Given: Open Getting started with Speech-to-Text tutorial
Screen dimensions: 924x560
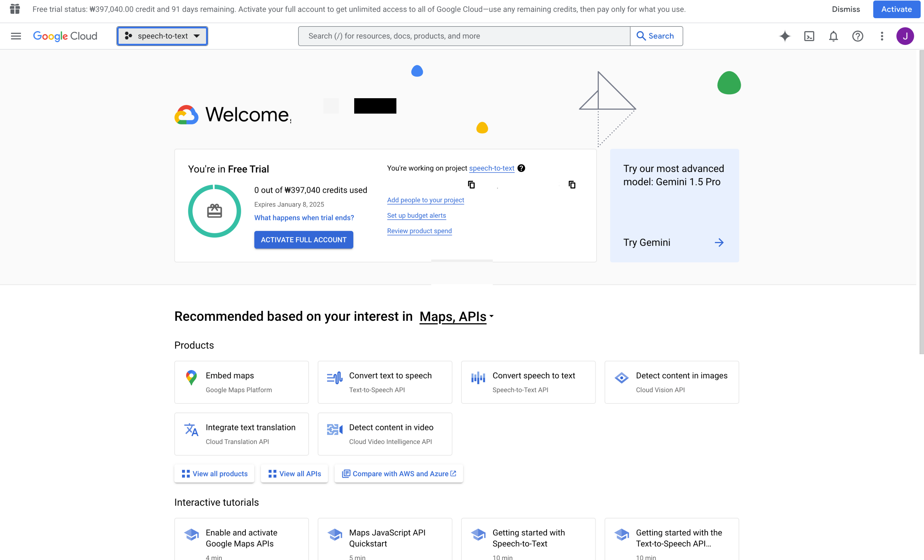Looking at the screenshot, I should [528, 539].
